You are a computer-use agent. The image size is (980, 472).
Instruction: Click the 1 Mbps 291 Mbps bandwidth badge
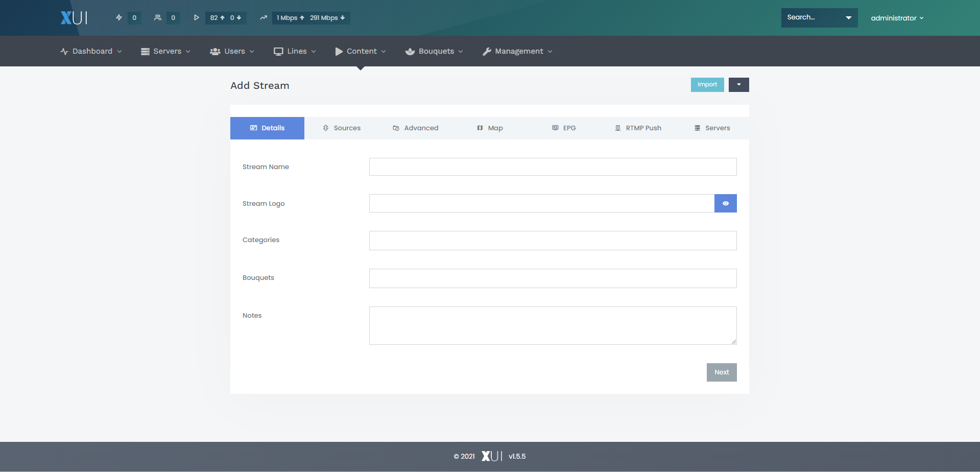(x=311, y=18)
